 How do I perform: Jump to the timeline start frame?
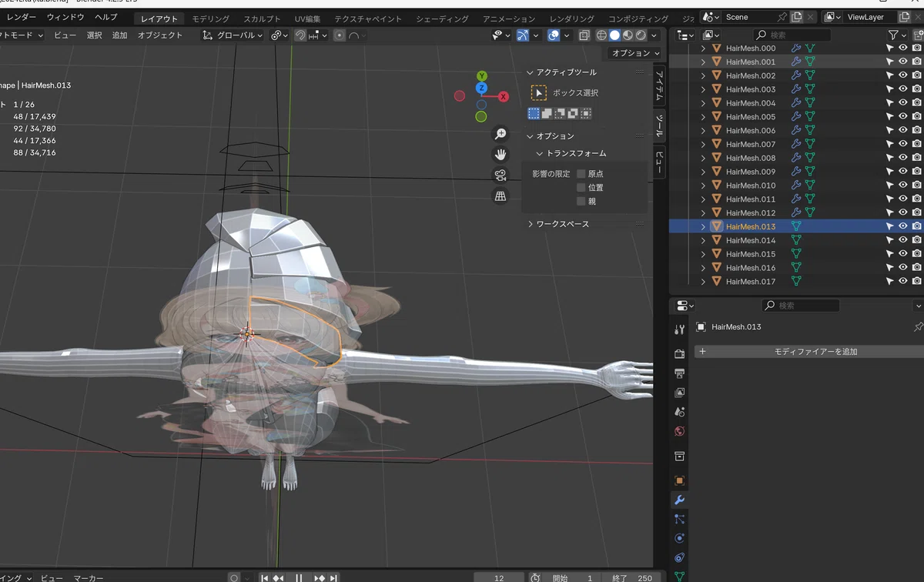point(265,578)
